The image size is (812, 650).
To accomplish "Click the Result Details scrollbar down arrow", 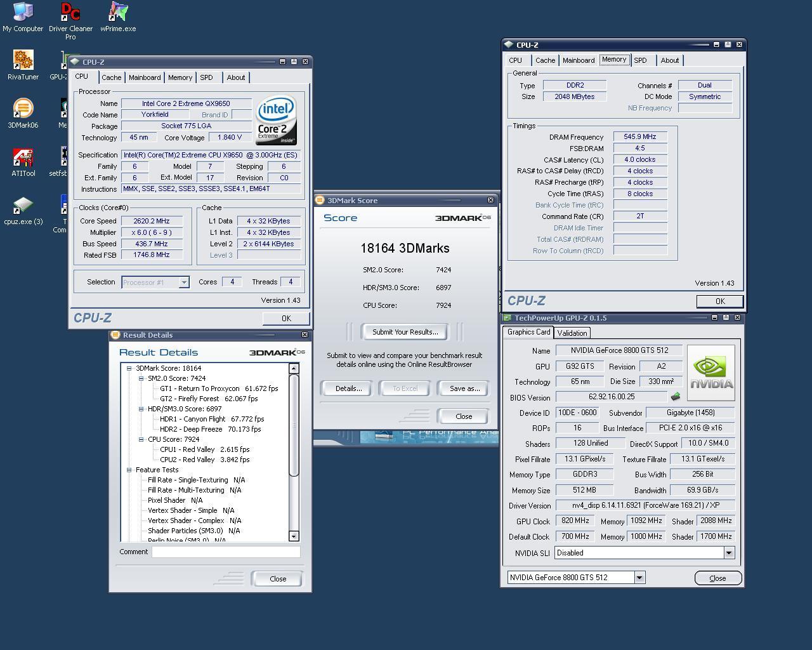I will [294, 536].
